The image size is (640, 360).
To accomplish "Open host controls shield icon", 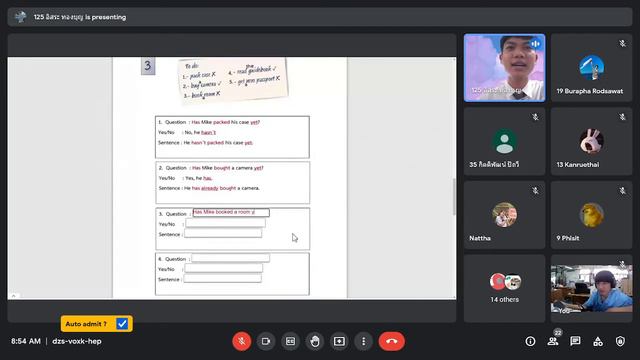I will (x=620, y=341).
